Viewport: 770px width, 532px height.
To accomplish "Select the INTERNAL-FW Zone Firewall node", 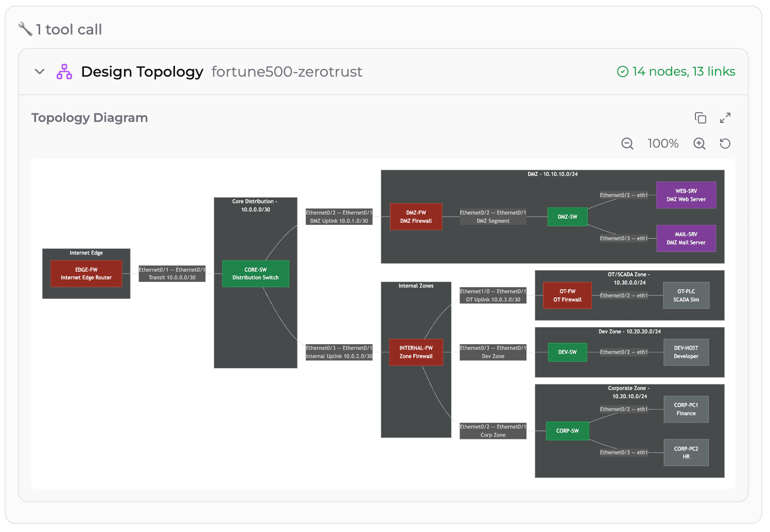I will [416, 352].
